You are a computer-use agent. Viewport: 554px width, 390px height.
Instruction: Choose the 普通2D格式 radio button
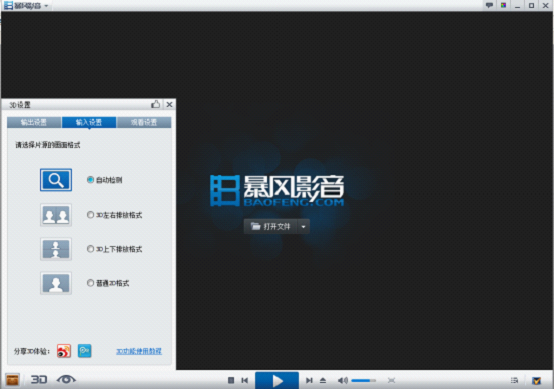(90, 283)
